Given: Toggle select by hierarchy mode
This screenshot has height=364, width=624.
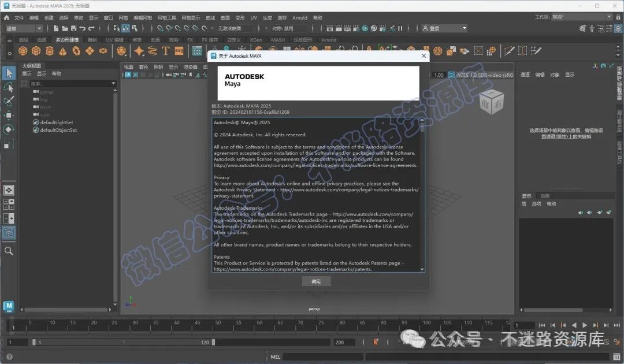Looking at the screenshot, I should pyautogui.click(x=117, y=28).
